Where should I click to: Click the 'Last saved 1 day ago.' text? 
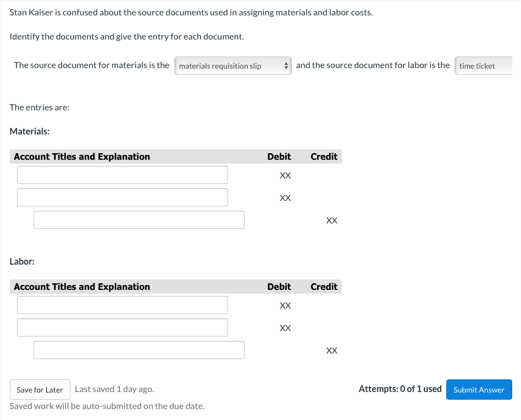(x=115, y=389)
